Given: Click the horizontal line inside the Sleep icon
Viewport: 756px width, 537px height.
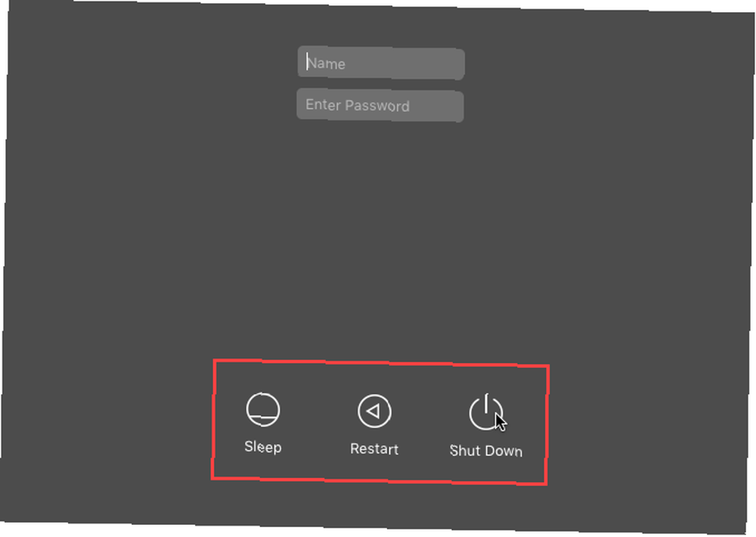Looking at the screenshot, I should pyautogui.click(x=263, y=416).
